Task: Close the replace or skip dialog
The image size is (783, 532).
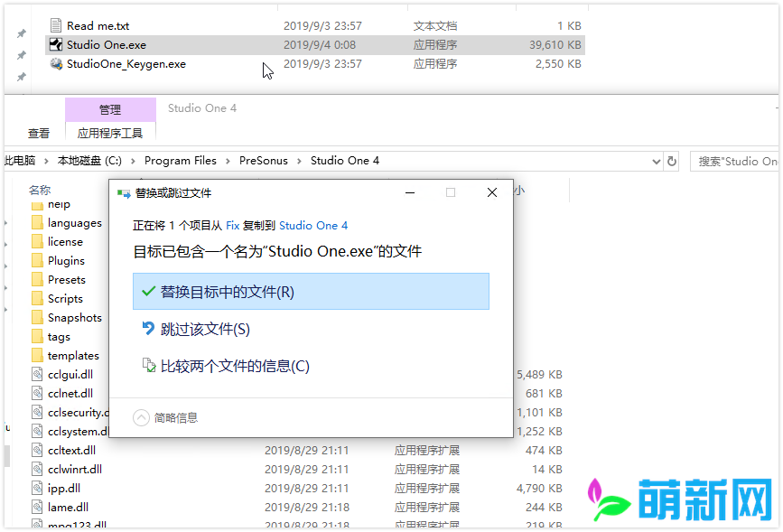Action: point(492,192)
